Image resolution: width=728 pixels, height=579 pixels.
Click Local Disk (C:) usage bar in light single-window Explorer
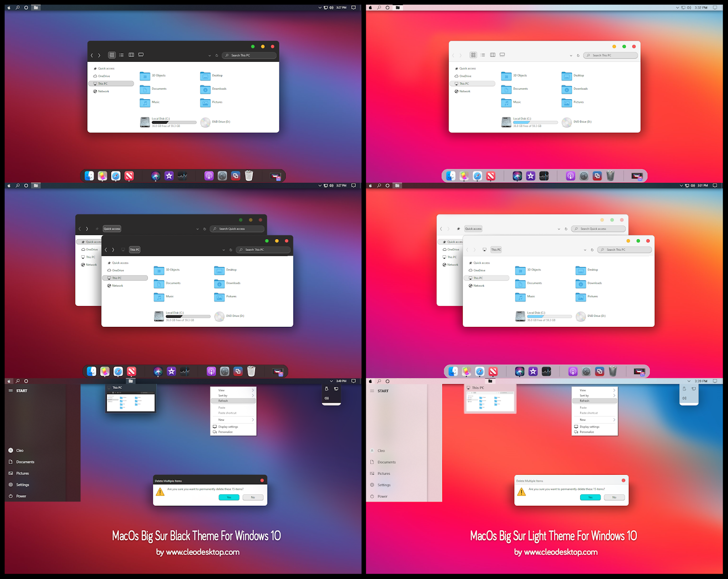[x=536, y=122]
